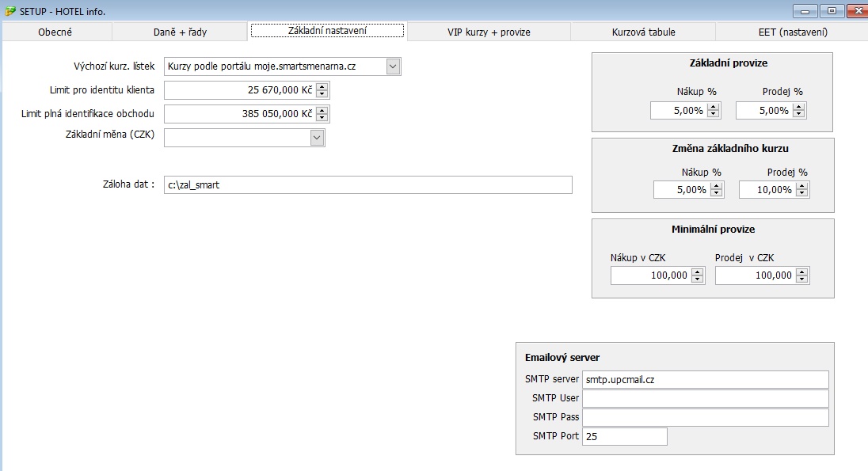Increase Základní provize Prodej % value

click(x=799, y=107)
